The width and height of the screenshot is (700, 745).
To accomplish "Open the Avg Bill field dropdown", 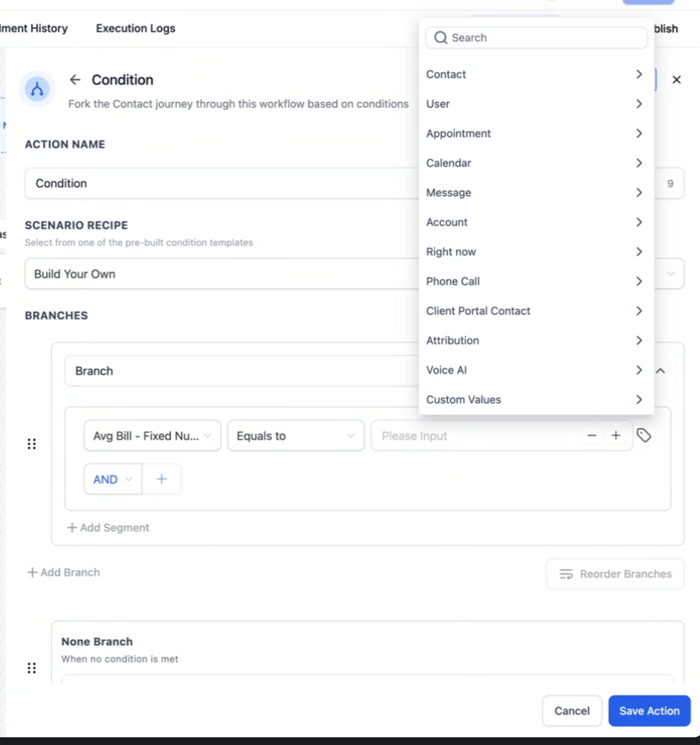I will click(152, 435).
